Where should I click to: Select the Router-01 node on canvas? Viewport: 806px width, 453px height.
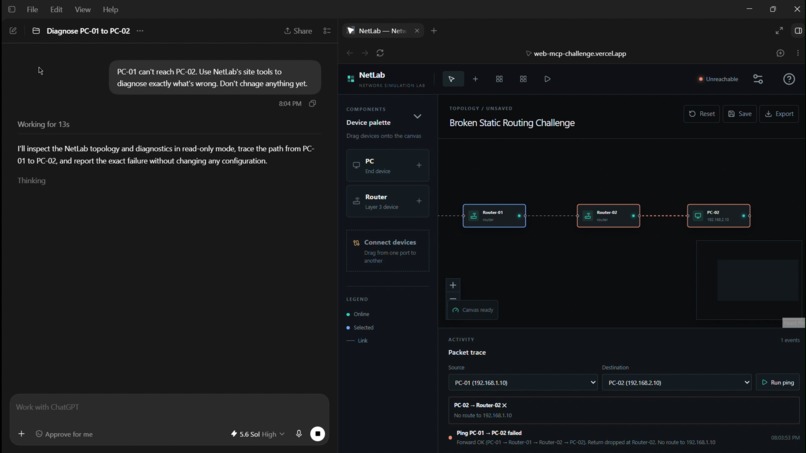click(494, 216)
